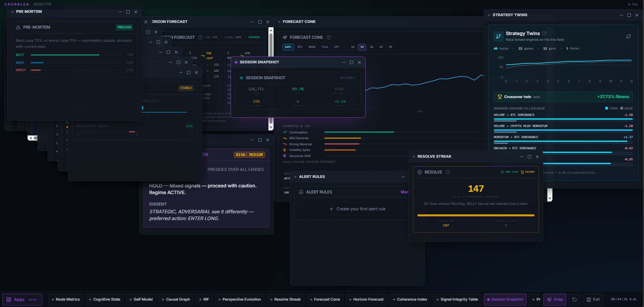
Task: Click the Strategy Twins refresh icon
Action: (x=628, y=36)
